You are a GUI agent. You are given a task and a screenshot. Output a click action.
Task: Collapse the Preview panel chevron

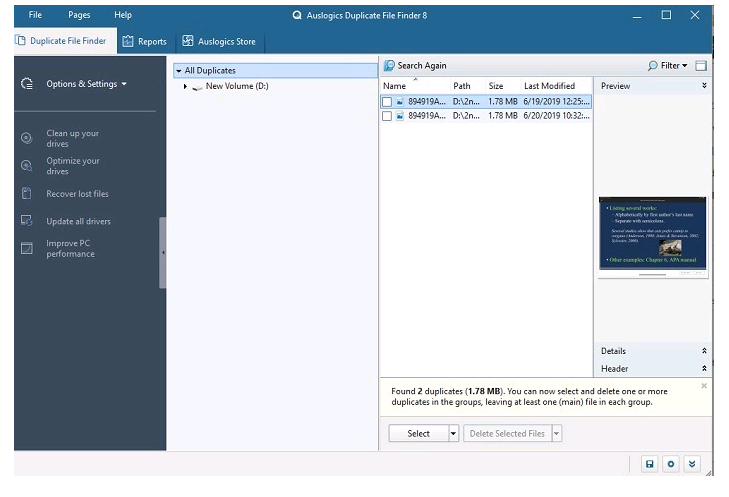pyautogui.click(x=704, y=86)
